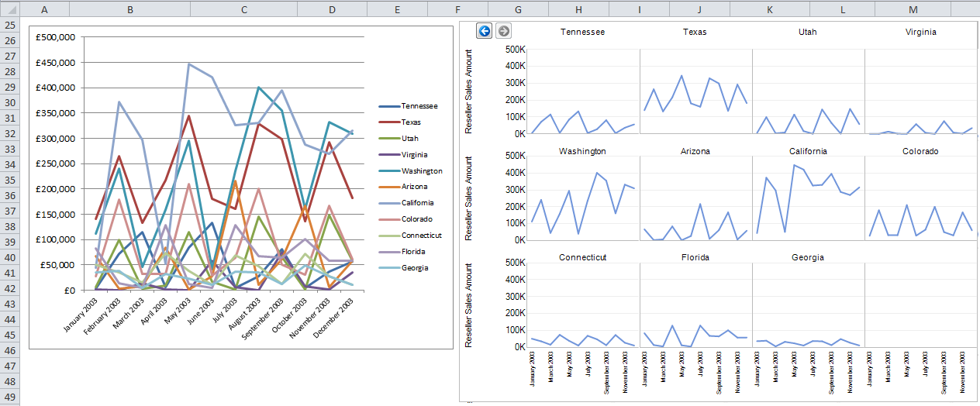Click the blue back arrow button
This screenshot has height=406, width=980.
485,31
